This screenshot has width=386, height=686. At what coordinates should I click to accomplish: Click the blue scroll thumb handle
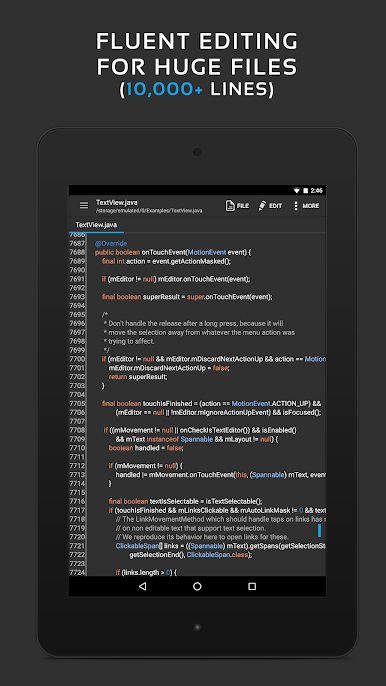(x=319, y=530)
